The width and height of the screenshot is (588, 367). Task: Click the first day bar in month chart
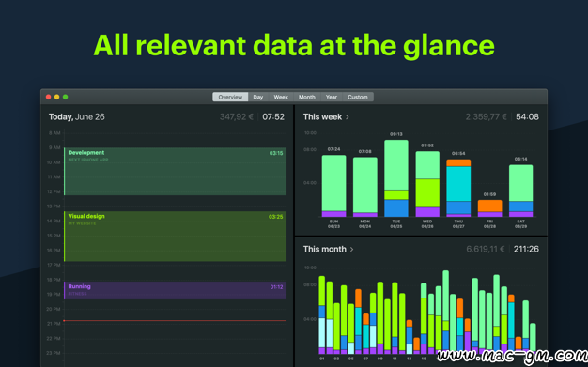(322, 314)
